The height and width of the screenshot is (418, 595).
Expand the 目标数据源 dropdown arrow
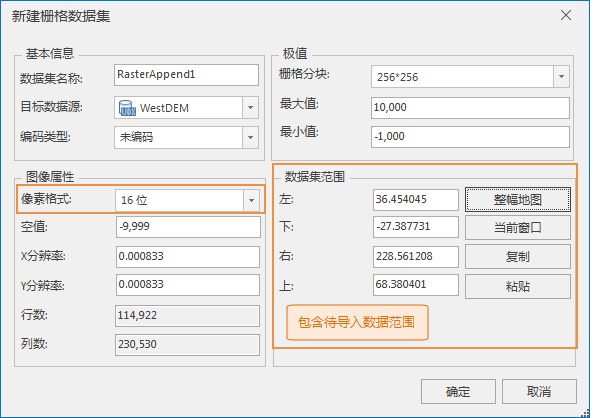click(x=250, y=108)
